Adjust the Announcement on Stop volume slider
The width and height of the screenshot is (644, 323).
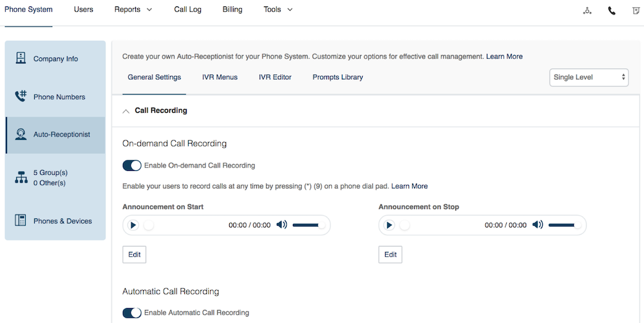point(565,225)
